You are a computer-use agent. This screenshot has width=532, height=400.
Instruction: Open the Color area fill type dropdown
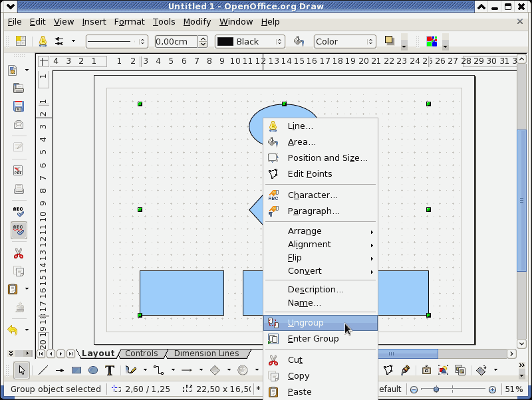[x=344, y=42]
